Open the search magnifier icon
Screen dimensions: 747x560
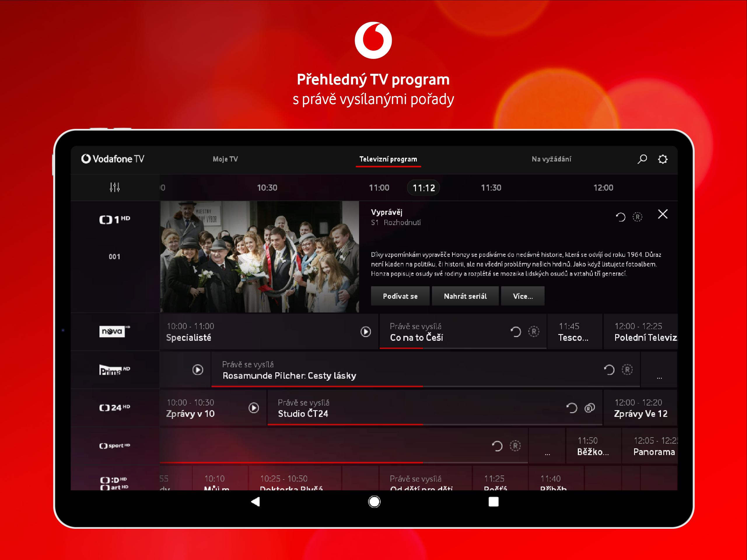point(642,159)
